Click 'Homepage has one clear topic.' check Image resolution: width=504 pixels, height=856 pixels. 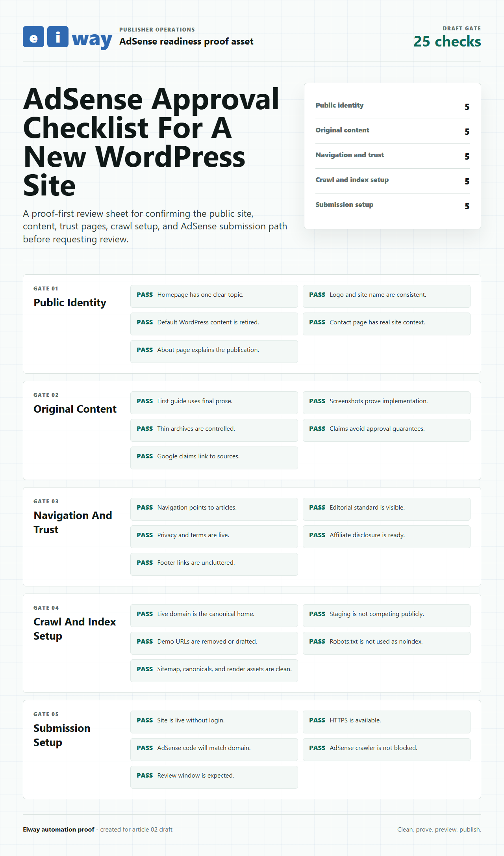pyautogui.click(x=214, y=296)
